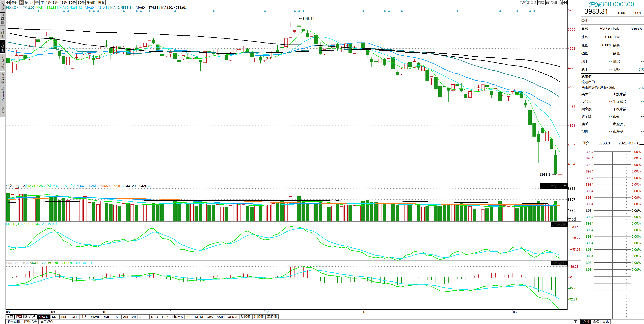644x324 pixels.
Task: Expand 指标说明 on the MACD panel
Action: tap(559, 263)
